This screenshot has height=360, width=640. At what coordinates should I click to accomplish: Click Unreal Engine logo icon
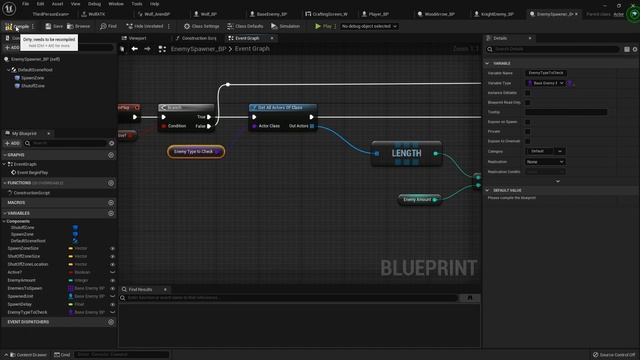point(9,8)
